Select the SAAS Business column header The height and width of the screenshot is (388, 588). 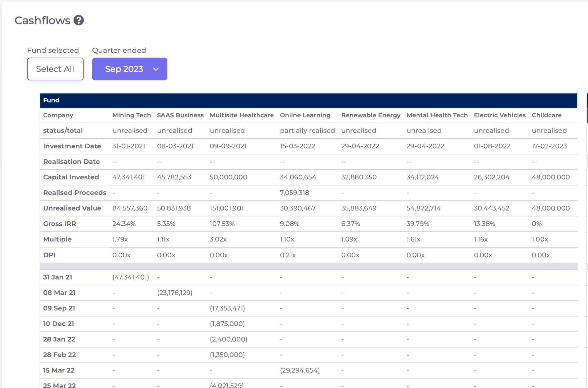[x=180, y=115]
